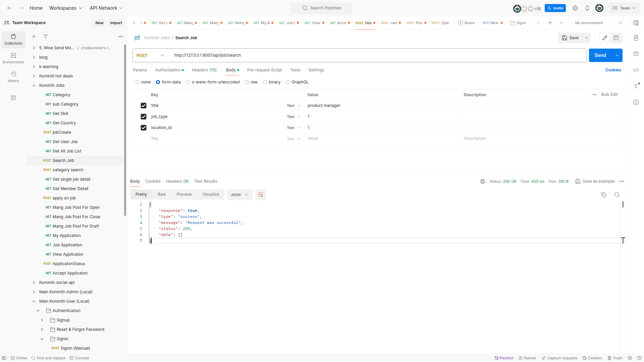644x362 pixels.
Task: Click the code snippet icon in right sidebar
Action: pos(636,70)
